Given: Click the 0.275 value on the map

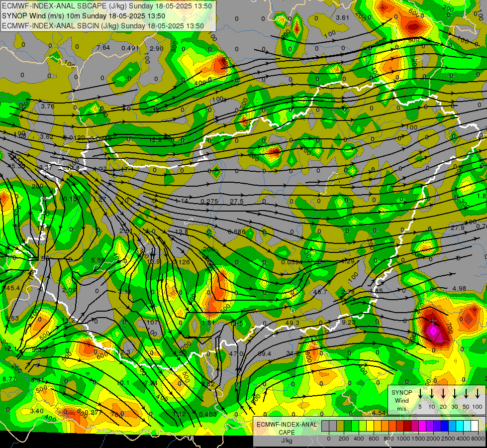Looking at the screenshot, I should 209,201.
